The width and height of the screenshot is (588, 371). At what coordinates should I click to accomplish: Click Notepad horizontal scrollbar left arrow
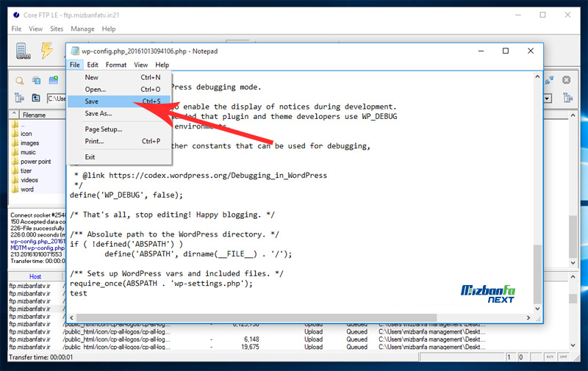coord(71,317)
